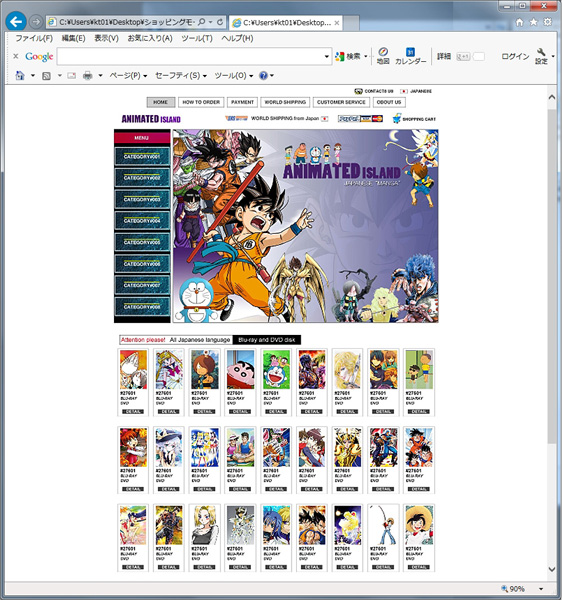Expand the Google search box history dropdown
This screenshot has height=600, width=562.
point(326,56)
